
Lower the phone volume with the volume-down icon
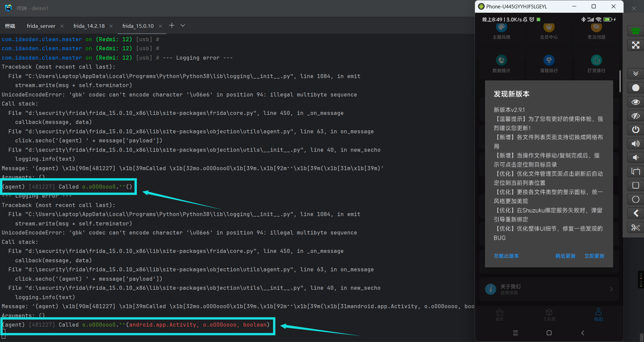635,157
